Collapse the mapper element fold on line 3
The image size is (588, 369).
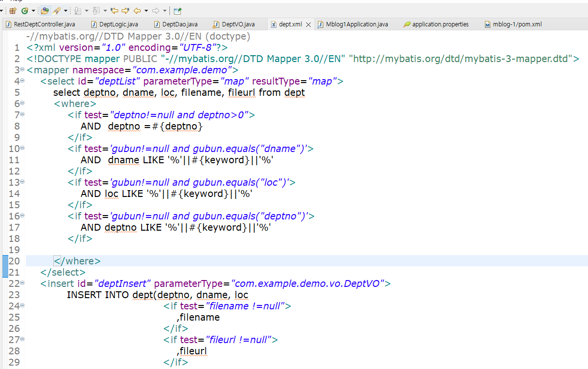pyautogui.click(x=22, y=70)
